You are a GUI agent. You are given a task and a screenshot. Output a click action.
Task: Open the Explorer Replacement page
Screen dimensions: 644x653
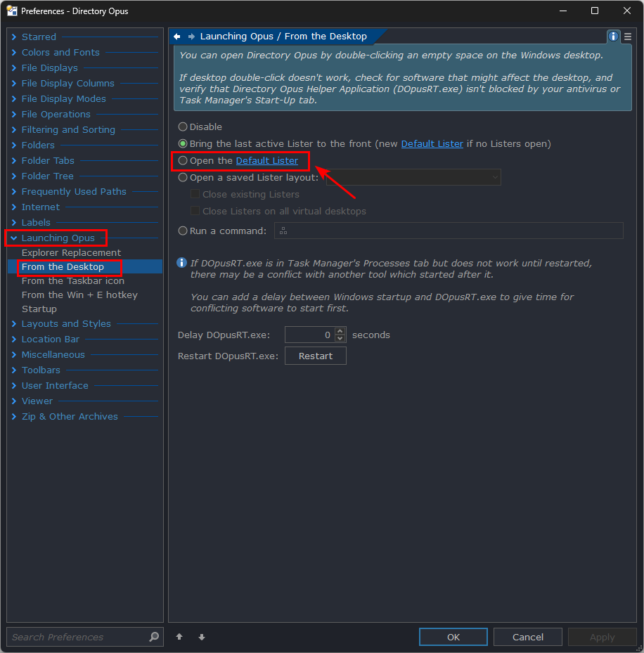pos(71,253)
